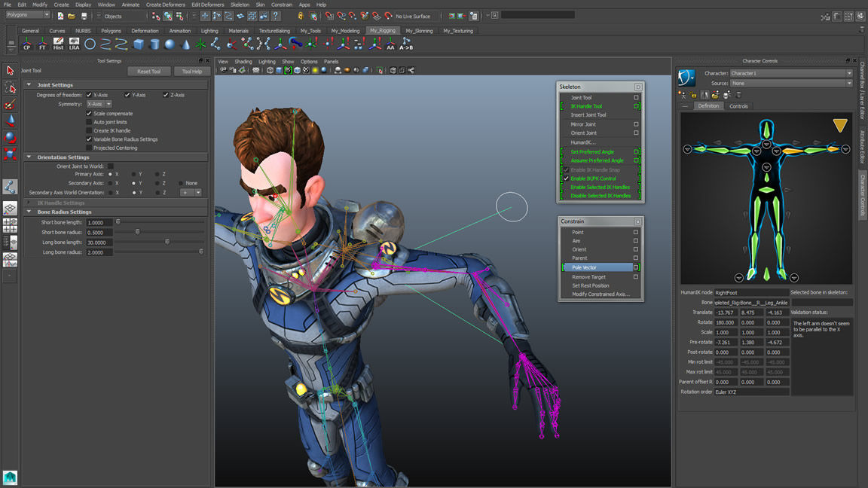Expand the IK Handle Settings section
Image resolution: width=868 pixels, height=488 pixels.
pos(29,203)
